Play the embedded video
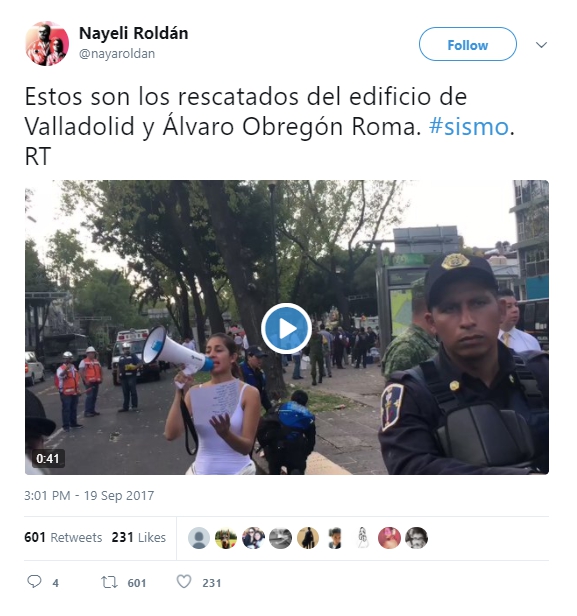Screen dimensions: 577x616 pyautogui.click(x=286, y=328)
